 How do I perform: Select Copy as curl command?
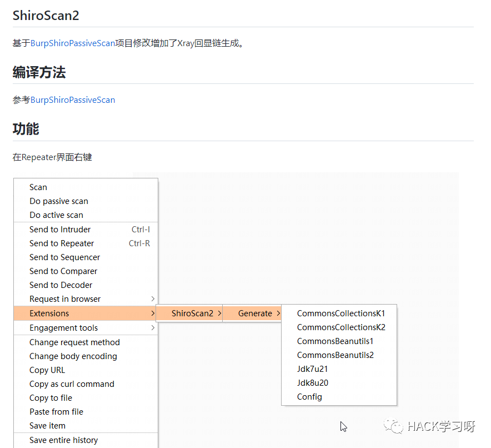coord(86,384)
